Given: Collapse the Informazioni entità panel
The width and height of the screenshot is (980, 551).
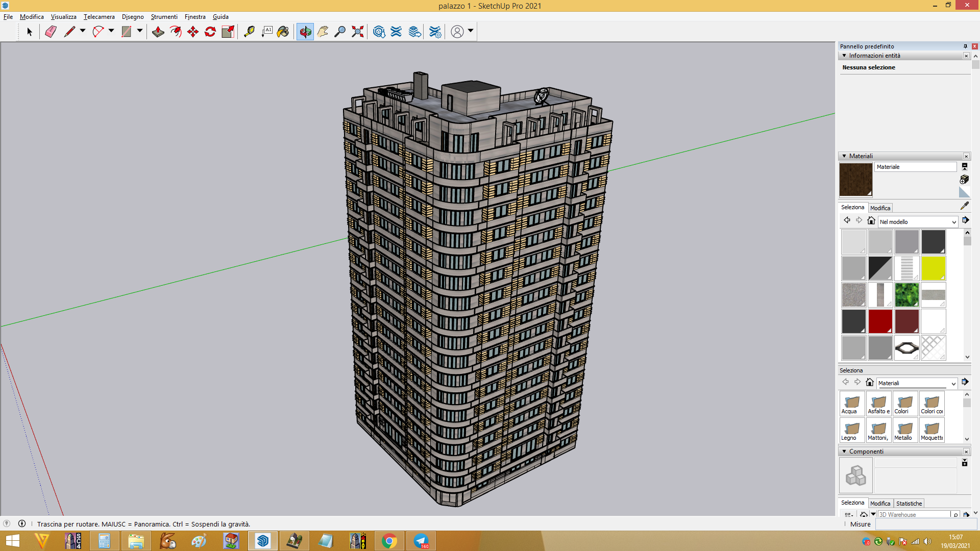Looking at the screenshot, I should click(844, 56).
